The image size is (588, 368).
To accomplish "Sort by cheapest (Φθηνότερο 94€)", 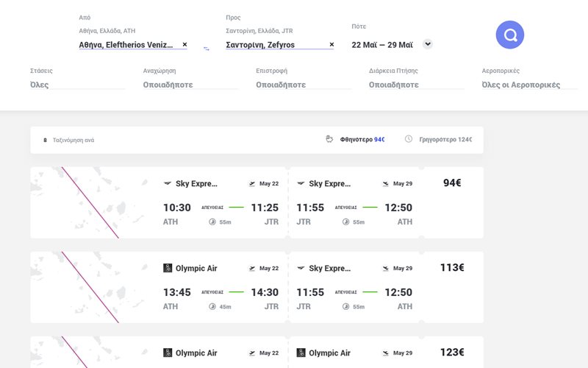I will [362, 140].
